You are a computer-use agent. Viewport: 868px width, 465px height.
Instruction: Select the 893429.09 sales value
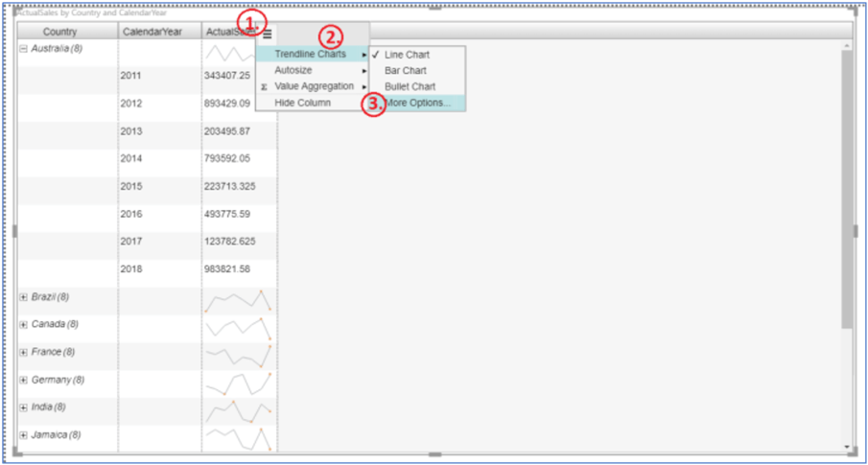pyautogui.click(x=227, y=104)
